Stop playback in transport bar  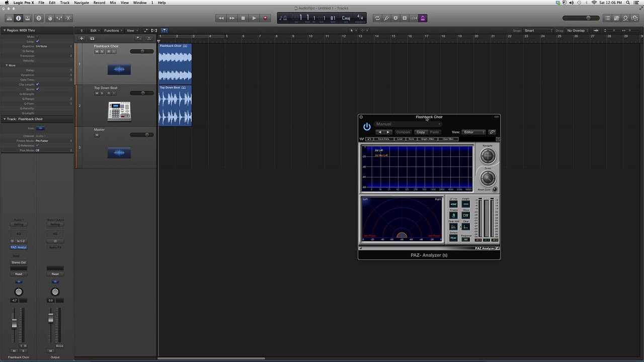(243, 18)
